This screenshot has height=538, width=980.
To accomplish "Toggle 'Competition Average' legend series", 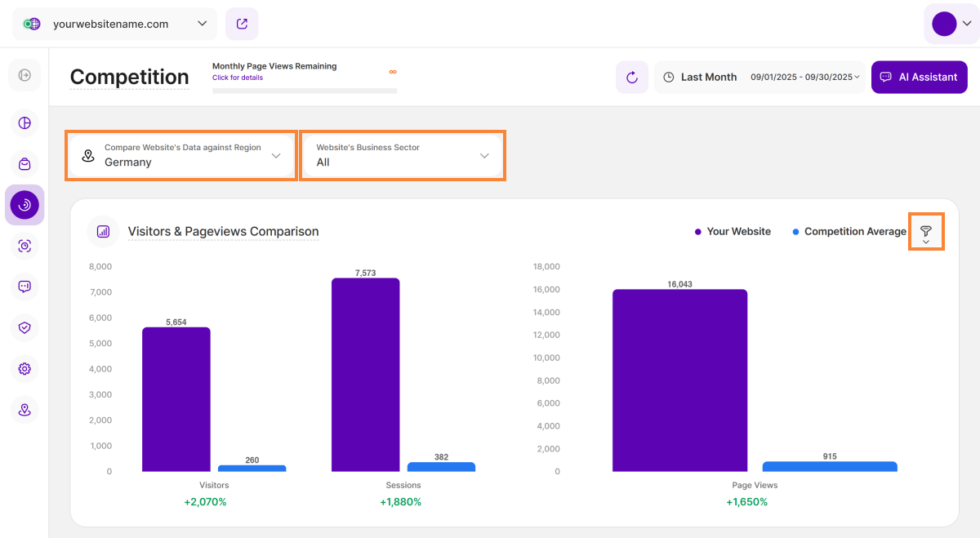I will pos(849,232).
